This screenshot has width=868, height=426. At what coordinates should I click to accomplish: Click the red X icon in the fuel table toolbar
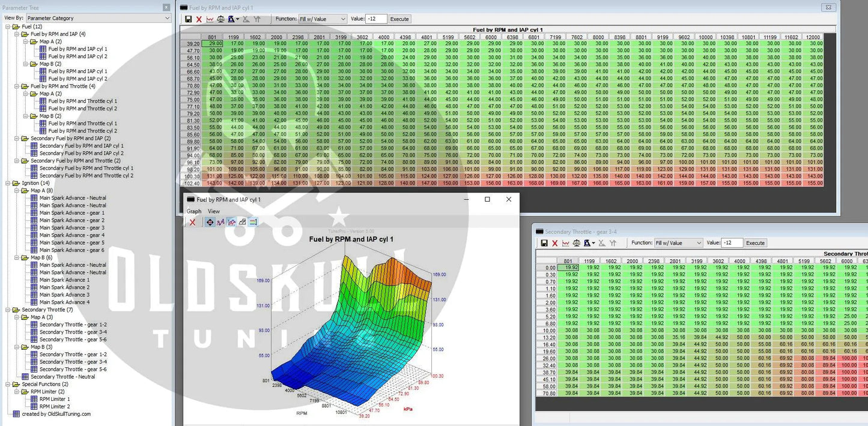click(199, 19)
